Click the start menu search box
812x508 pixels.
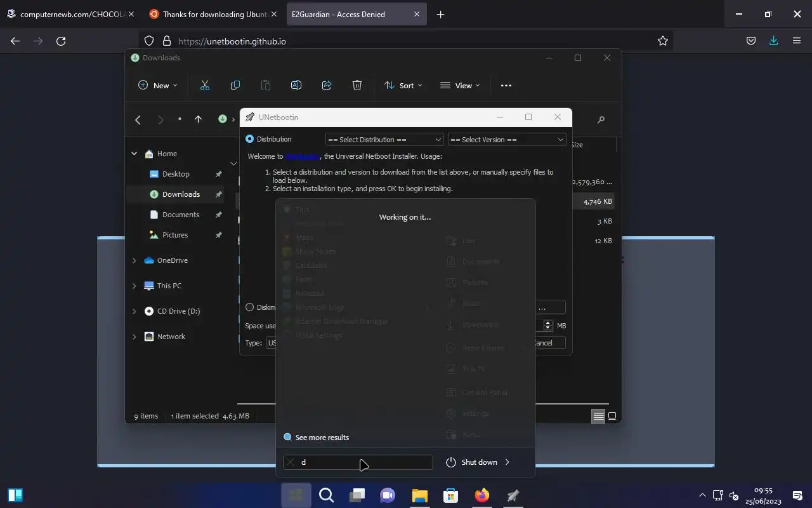pos(358,462)
